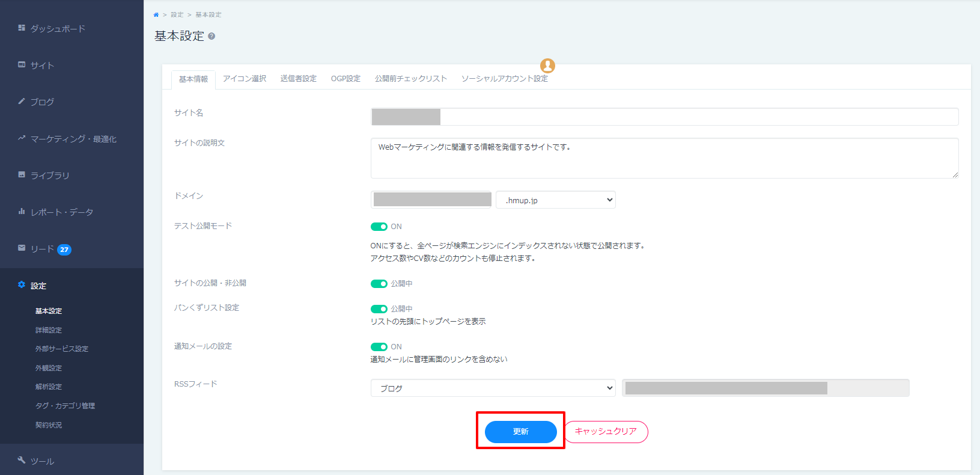Select 外観設定 in settings submenu

49,369
